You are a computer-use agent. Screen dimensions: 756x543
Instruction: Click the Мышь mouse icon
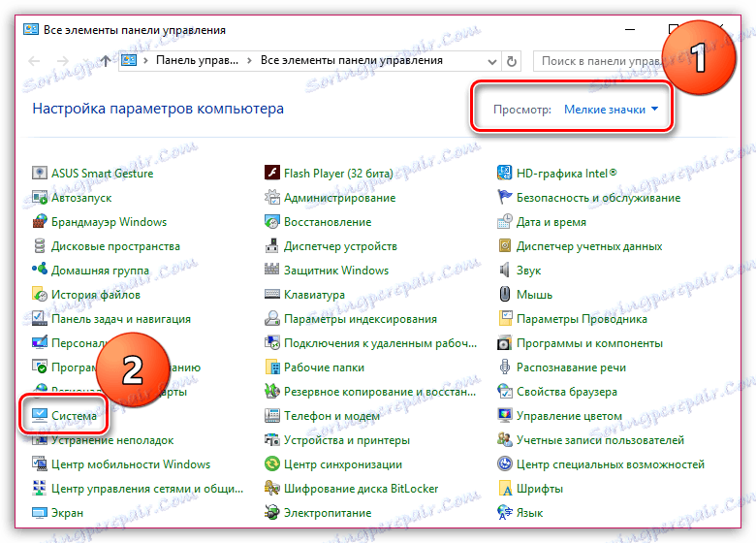click(504, 294)
